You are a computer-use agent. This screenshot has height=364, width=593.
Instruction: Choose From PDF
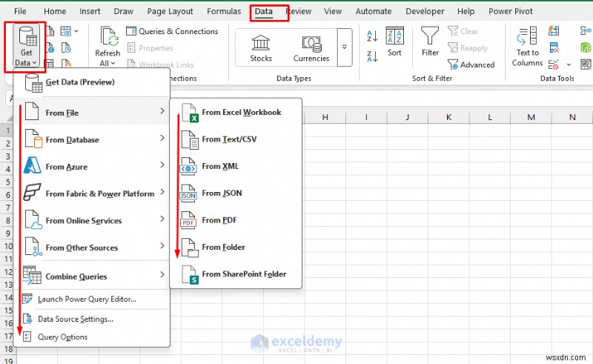coord(236,220)
